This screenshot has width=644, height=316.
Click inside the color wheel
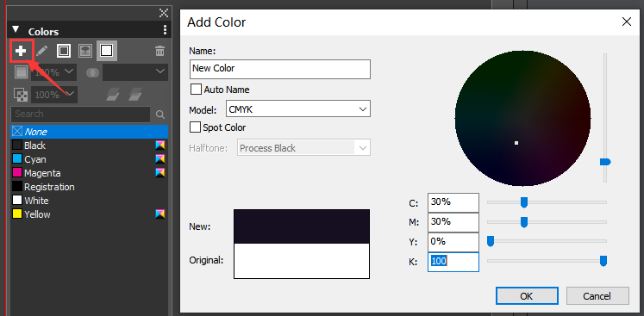click(522, 118)
